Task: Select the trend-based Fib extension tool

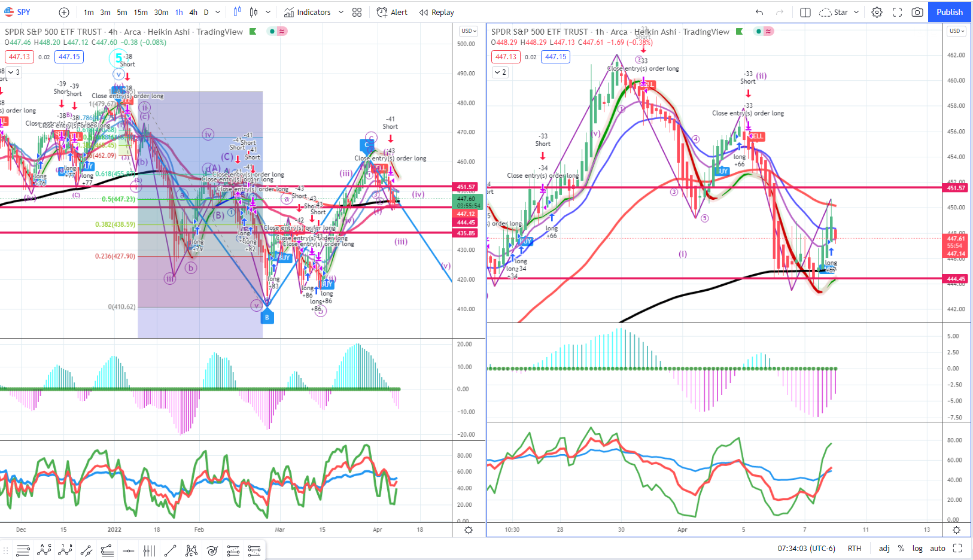Action: pyautogui.click(x=233, y=550)
